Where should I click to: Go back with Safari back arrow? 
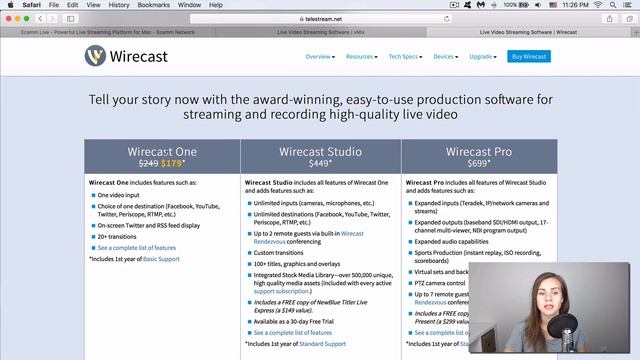tap(40, 19)
